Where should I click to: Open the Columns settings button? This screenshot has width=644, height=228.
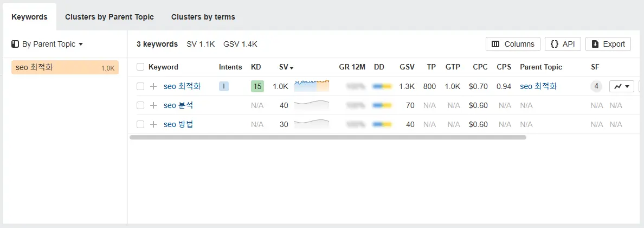coord(513,44)
